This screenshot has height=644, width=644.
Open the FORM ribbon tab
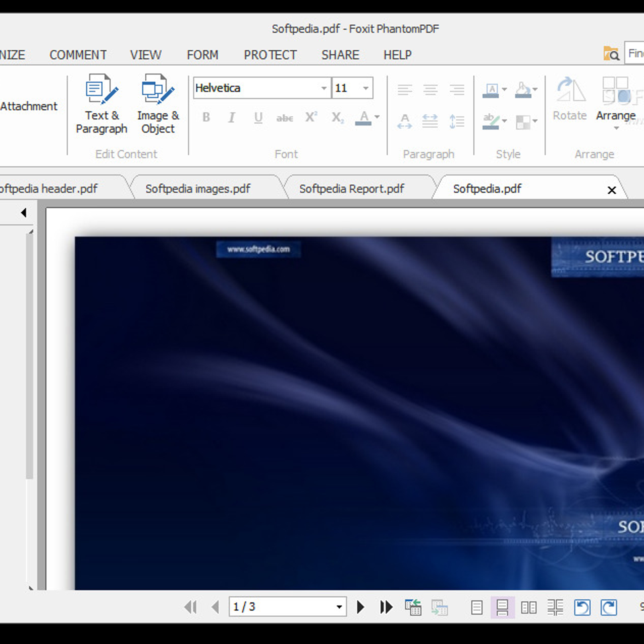(202, 55)
